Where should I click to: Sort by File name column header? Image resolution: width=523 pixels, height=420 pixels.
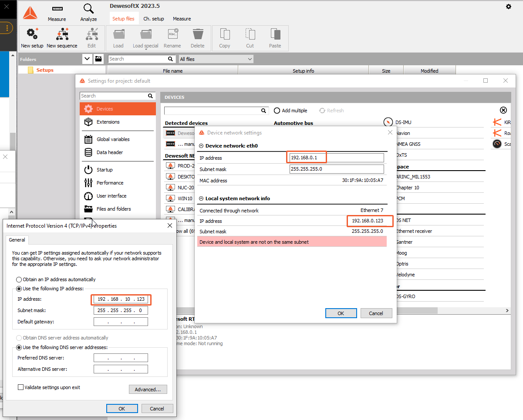pos(173,71)
